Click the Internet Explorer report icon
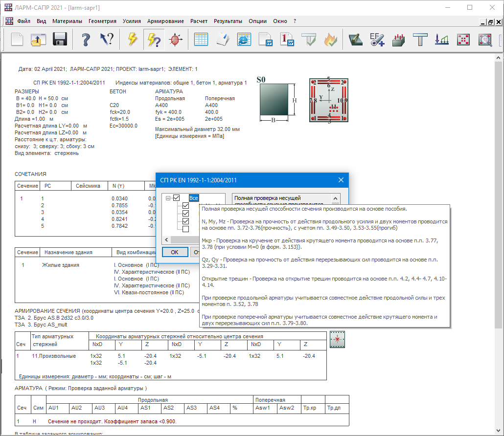504x436 pixels. click(x=244, y=40)
